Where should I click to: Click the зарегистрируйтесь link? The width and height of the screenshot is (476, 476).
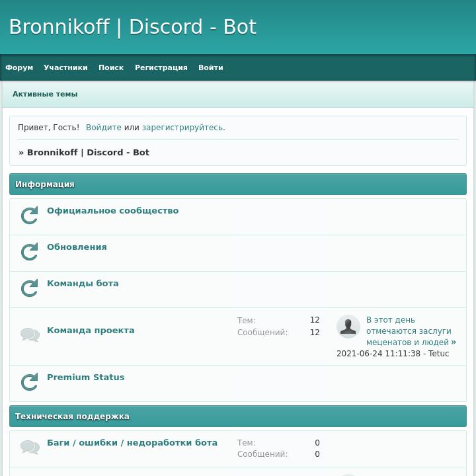pyautogui.click(x=182, y=128)
